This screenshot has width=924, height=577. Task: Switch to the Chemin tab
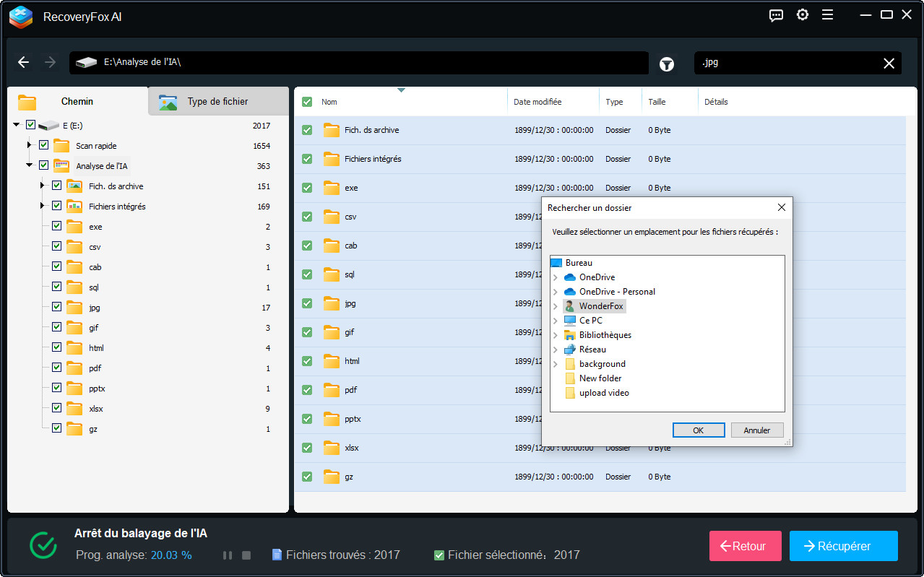(77, 102)
